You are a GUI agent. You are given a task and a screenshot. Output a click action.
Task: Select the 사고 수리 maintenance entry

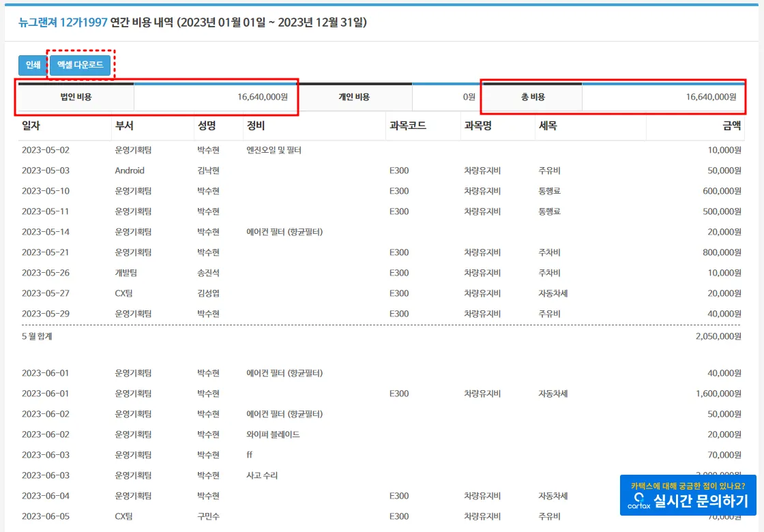(262, 475)
